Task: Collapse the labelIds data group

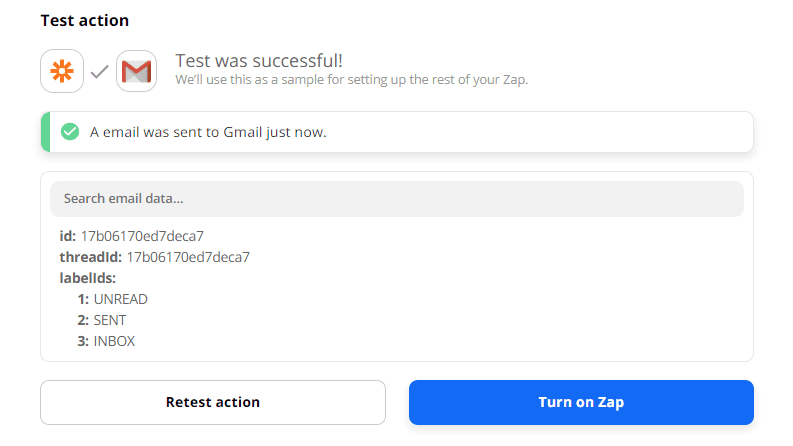Action: [88, 278]
